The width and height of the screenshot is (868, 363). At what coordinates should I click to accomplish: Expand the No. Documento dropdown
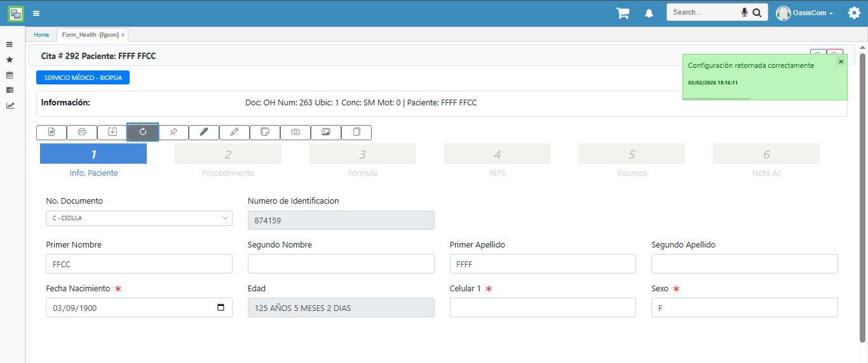click(139, 218)
